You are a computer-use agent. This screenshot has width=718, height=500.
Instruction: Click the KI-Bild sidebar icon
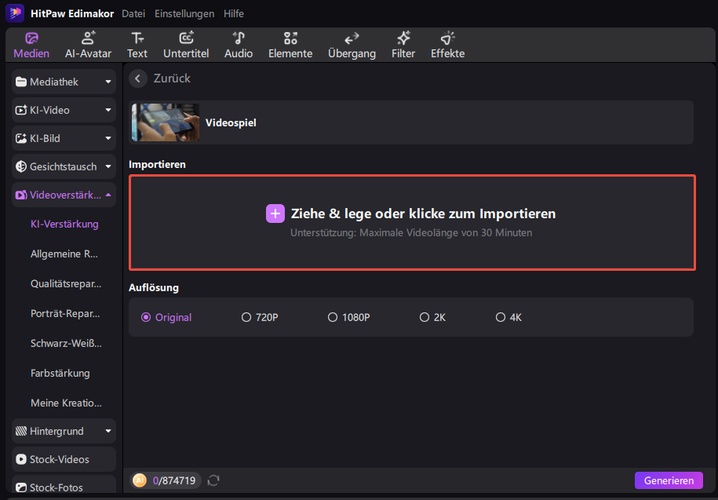tap(21, 138)
